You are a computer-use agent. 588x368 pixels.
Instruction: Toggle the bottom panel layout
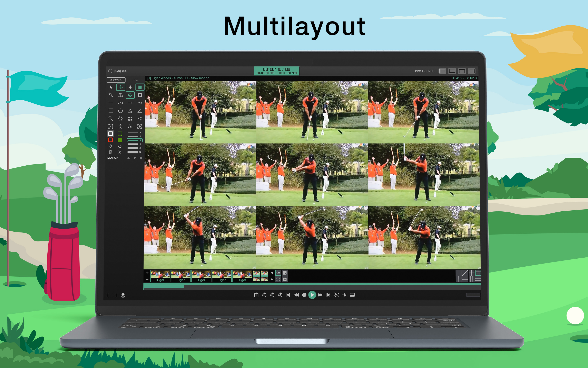[452, 71]
